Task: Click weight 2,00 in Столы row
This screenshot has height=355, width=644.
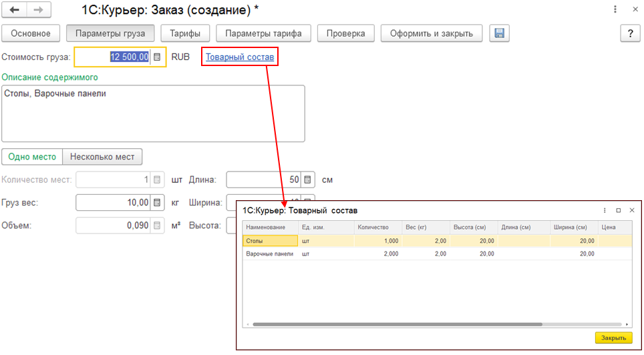Action: point(426,241)
